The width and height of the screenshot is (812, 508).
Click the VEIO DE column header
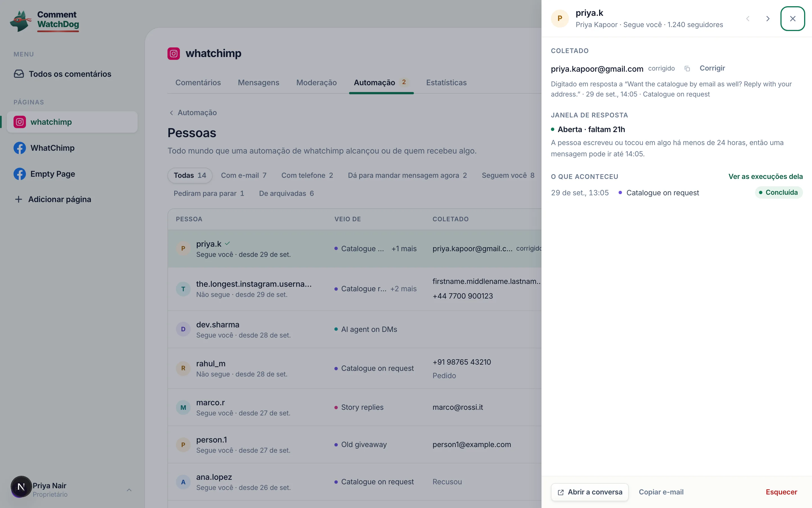348,219
